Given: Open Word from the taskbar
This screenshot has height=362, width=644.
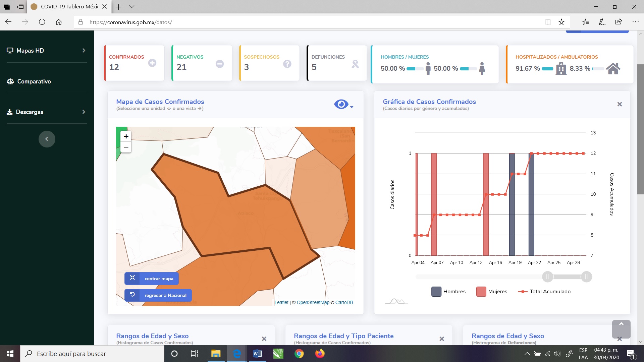Looking at the screenshot, I should (257, 354).
